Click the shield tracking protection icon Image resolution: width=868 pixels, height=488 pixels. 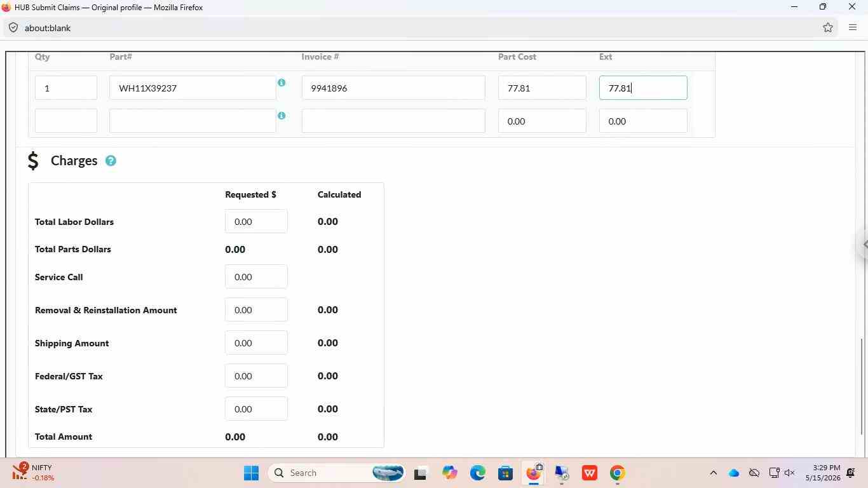13,27
